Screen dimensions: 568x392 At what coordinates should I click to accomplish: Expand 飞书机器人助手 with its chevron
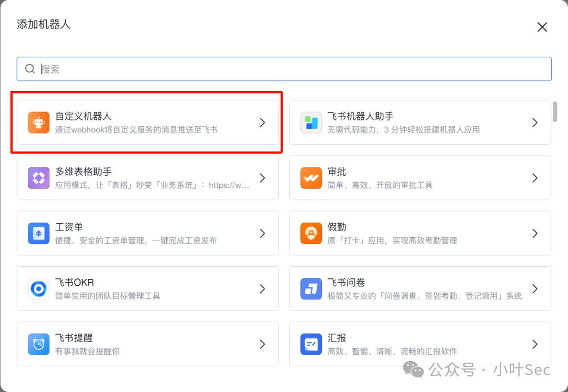coord(535,123)
